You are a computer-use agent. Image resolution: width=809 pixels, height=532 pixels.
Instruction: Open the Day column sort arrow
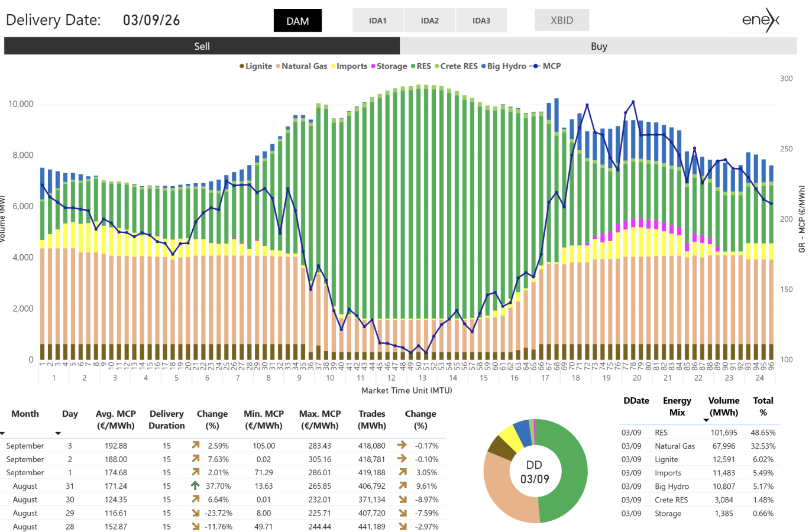pos(58,433)
